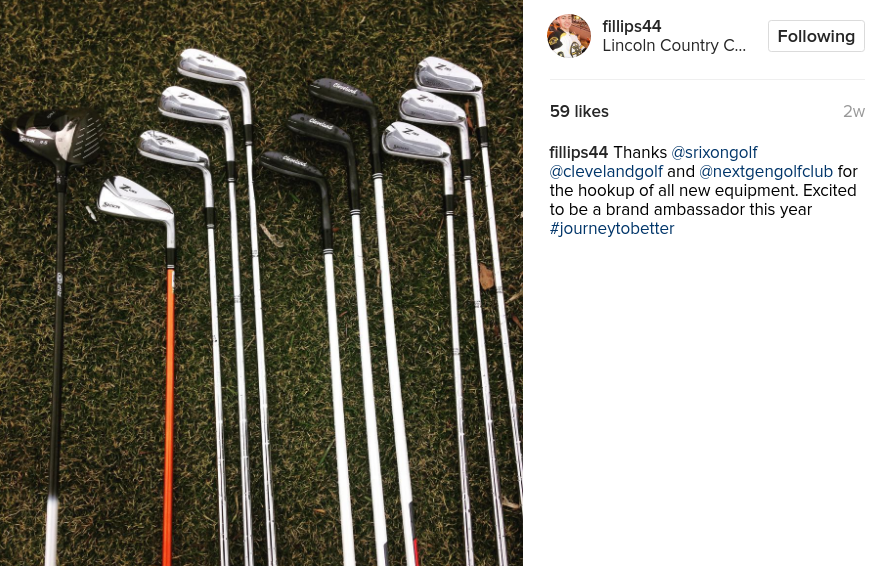View the 59 likes list
Image resolution: width=889 pixels, height=566 pixels.
coord(579,111)
